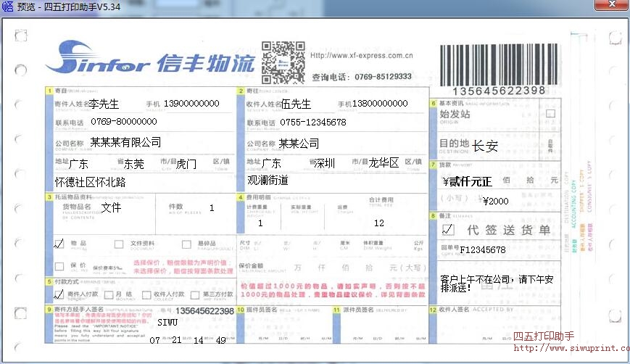The width and height of the screenshot is (630, 364).
Task: Toggle the checkbox beside 始发站
Action: click(x=550, y=114)
